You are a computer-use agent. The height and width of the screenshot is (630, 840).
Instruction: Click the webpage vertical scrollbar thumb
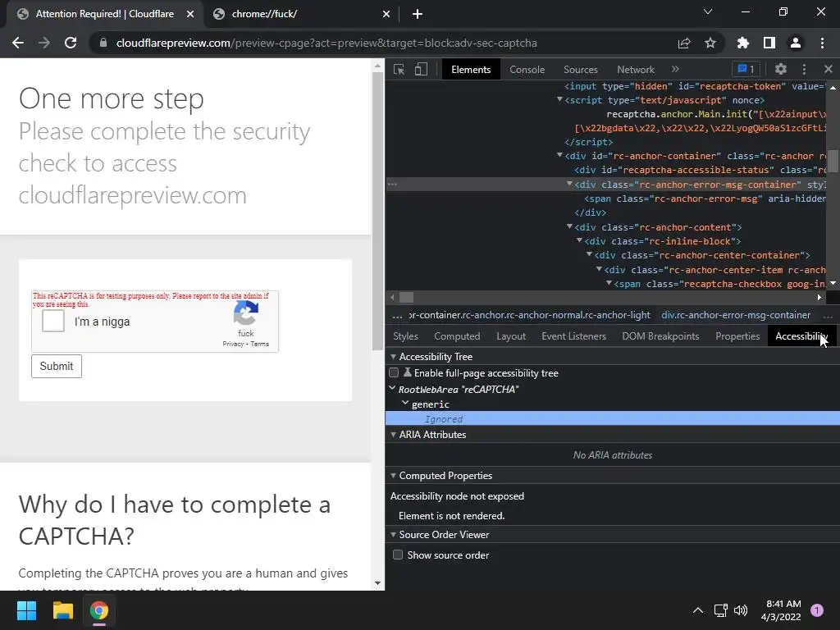point(377,209)
